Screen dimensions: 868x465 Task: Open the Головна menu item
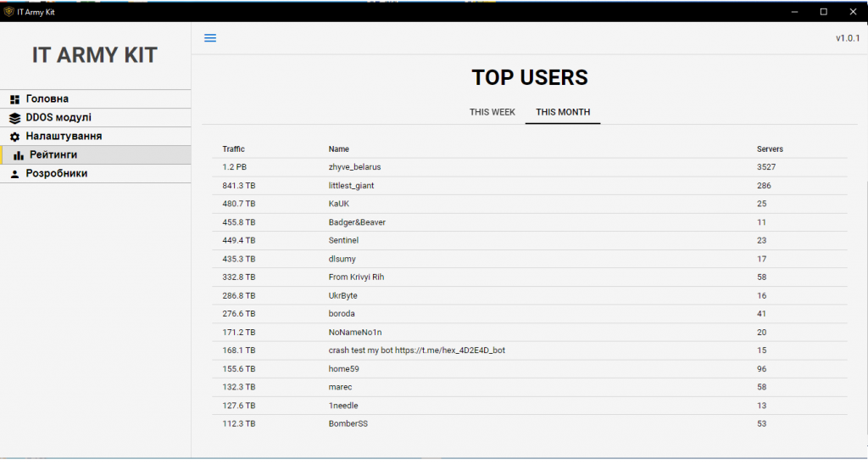click(95, 98)
